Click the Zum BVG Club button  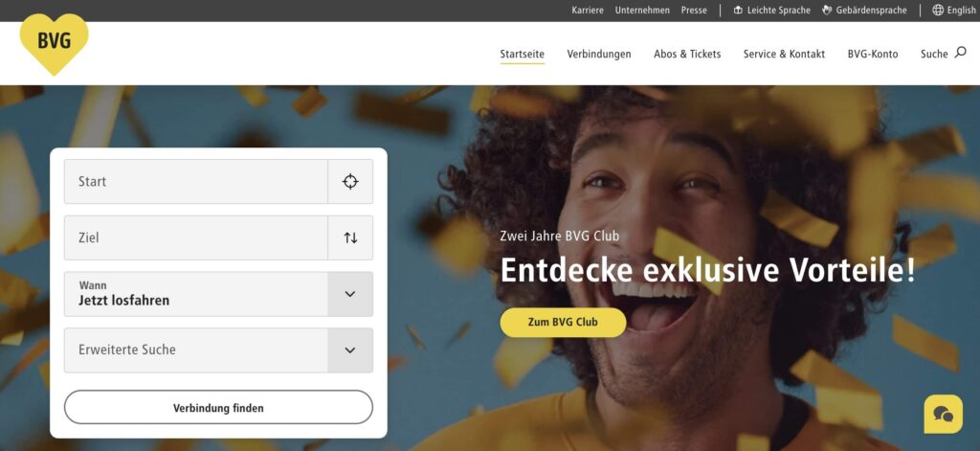[563, 322]
